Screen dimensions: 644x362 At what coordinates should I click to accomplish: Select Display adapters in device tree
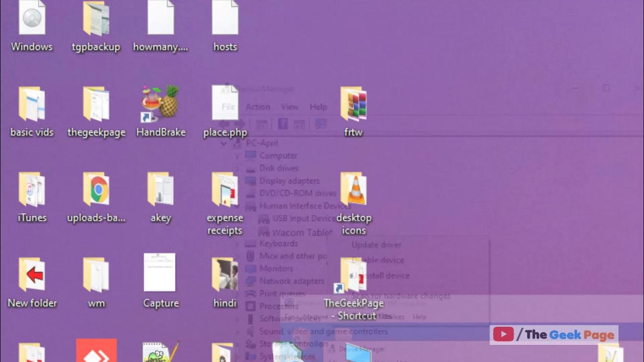(x=289, y=180)
